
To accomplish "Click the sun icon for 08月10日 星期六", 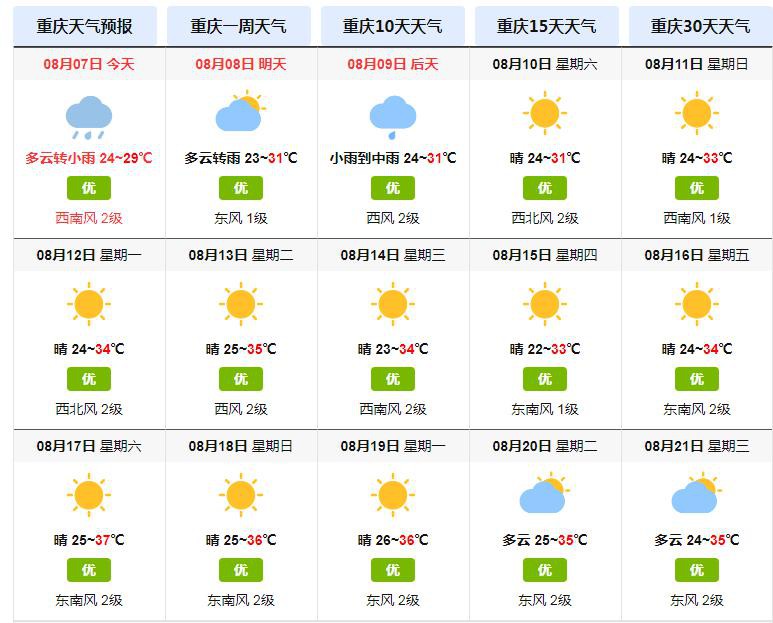I will click(x=545, y=113).
